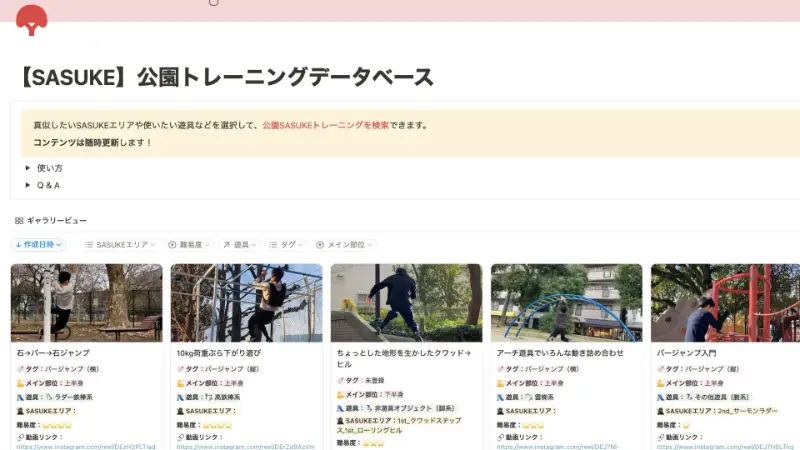Open the ギャラリービュー view tab
800x450 pixels.
(55, 220)
